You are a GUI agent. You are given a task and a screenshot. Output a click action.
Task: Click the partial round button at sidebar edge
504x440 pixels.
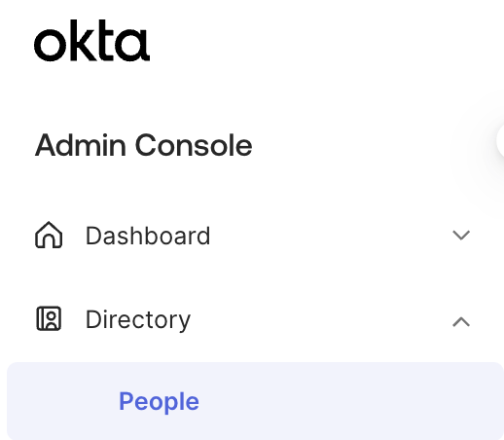click(500, 140)
